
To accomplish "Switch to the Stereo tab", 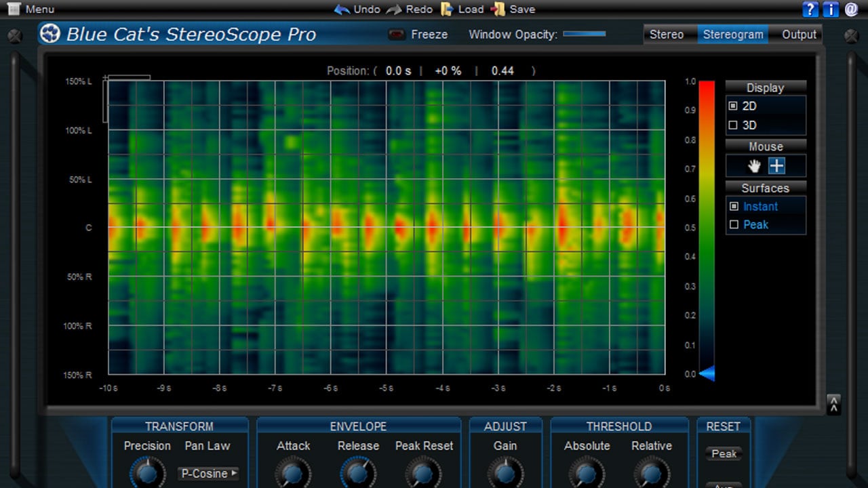I will point(667,35).
